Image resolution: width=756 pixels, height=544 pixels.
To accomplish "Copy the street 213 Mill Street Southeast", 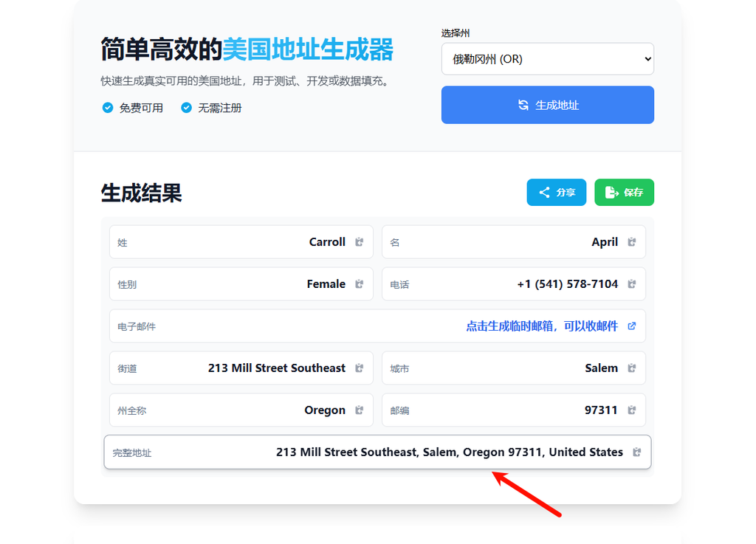I will pyautogui.click(x=360, y=368).
